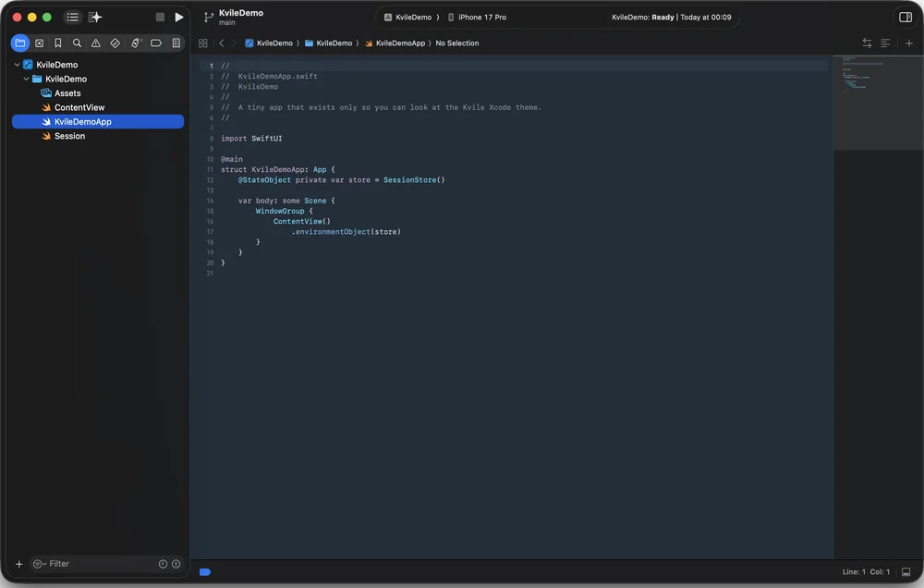Open KvileDemo folder in jump bar

coord(328,43)
